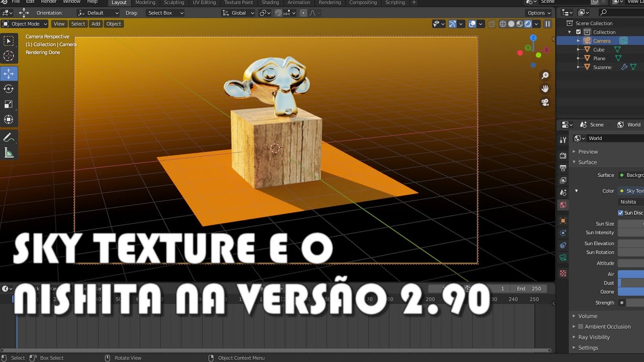This screenshot has width=644, height=362.
Task: Click Suzanne's wrench modifier icon in outliner
Action: [x=624, y=67]
